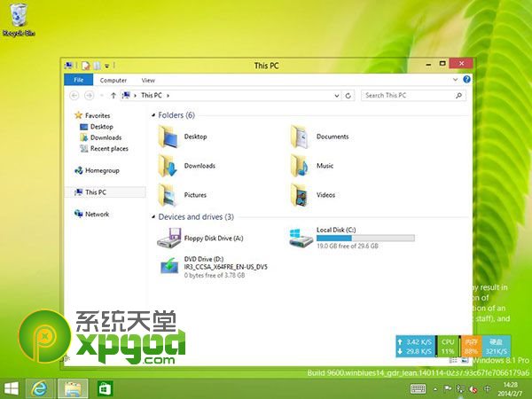Open Help with the question mark icon
Screen dimensions: 532x399
click(467, 79)
